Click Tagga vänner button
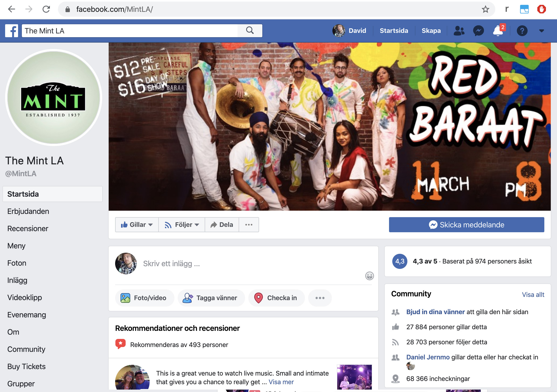Image resolution: width=557 pixels, height=392 pixels. [211, 298]
